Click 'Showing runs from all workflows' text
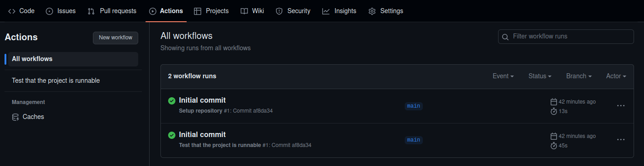This screenshot has height=166, width=644. (205, 48)
